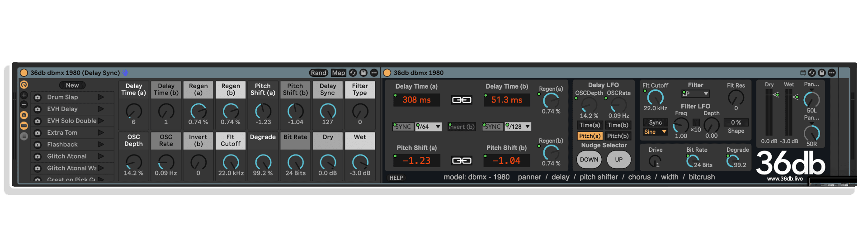Screen dimensions: 868x249
Task: Show or hide the rack macro controls
Action: 24,85
